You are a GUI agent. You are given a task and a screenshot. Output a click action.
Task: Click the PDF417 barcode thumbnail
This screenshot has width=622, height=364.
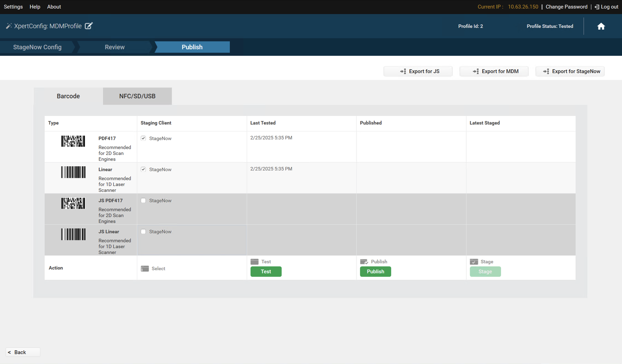tap(73, 141)
